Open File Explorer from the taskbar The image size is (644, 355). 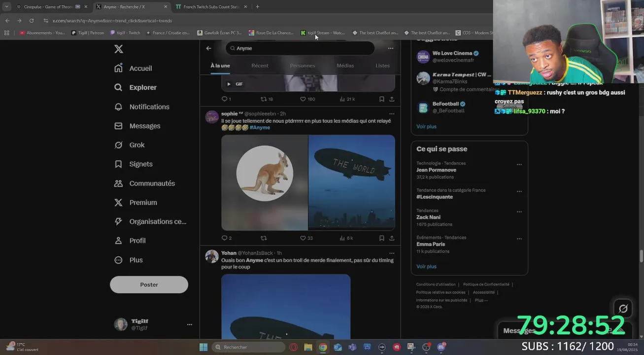(308, 347)
